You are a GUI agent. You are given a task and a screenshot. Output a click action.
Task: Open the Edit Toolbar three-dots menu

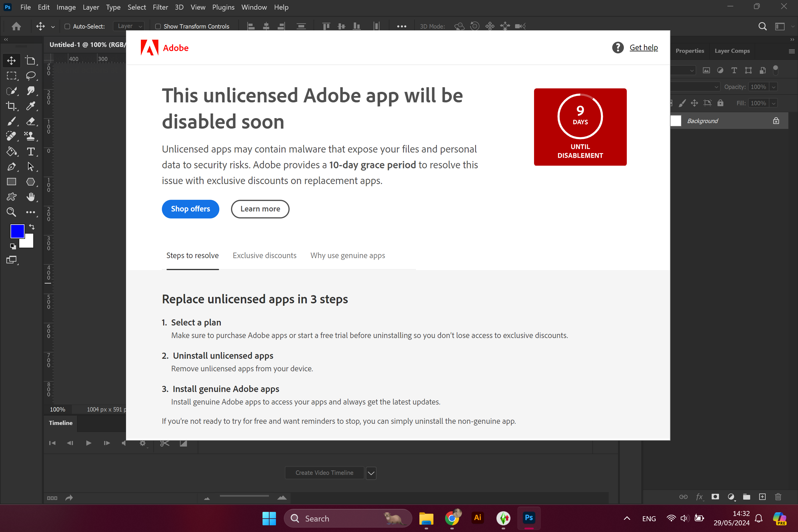pyautogui.click(x=31, y=212)
